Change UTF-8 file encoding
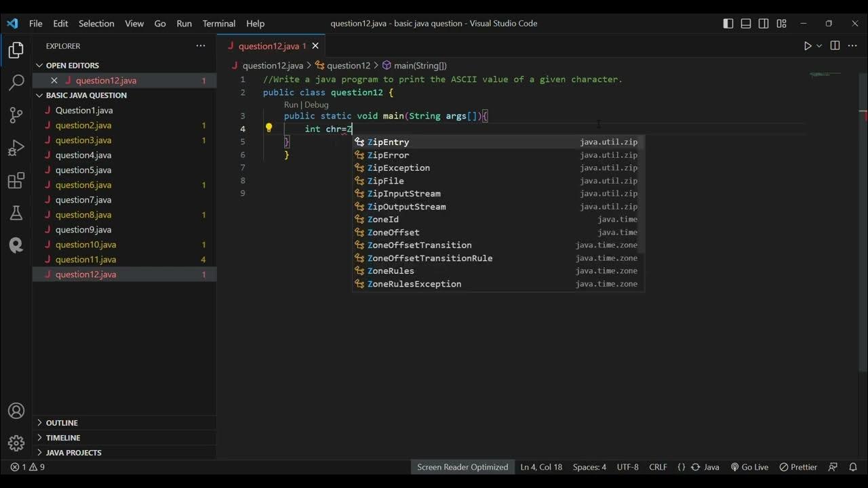Image resolution: width=868 pixels, height=488 pixels. coord(628,467)
